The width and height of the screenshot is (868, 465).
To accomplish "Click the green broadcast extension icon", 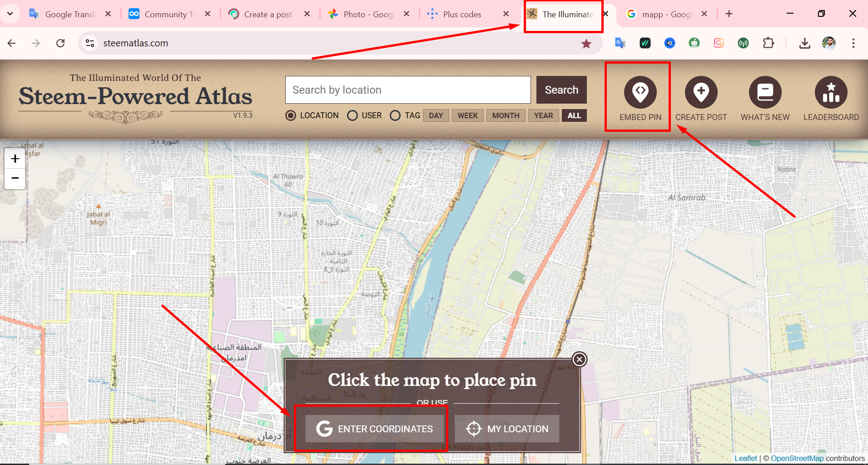I will [743, 43].
